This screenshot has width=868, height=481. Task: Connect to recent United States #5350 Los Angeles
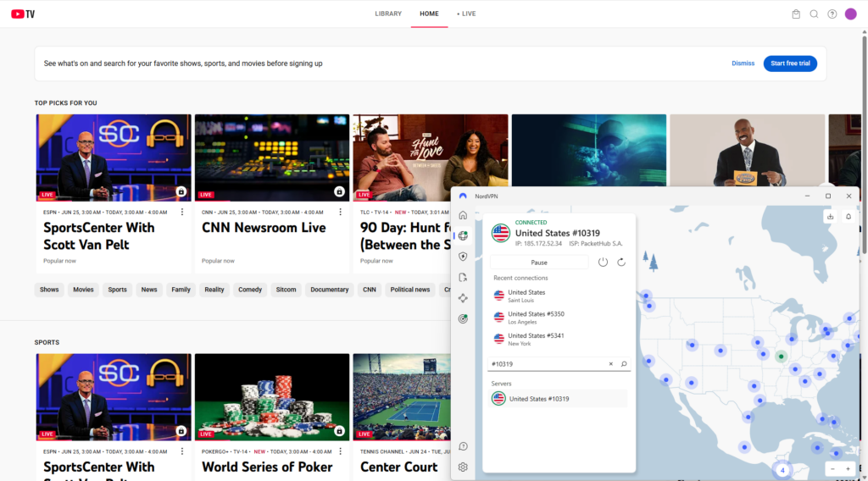558,318
